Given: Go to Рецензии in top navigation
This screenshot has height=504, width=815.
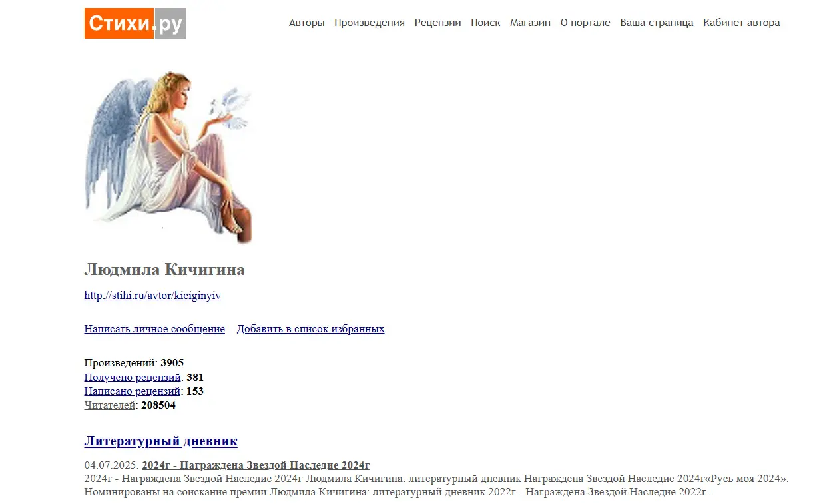Looking at the screenshot, I should click(x=437, y=23).
